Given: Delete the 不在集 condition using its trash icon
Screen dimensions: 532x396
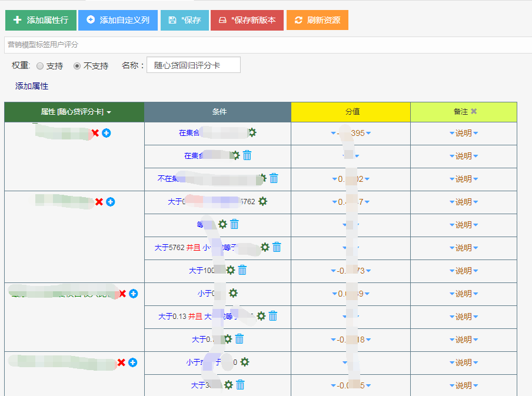Looking at the screenshot, I should coord(274,178).
